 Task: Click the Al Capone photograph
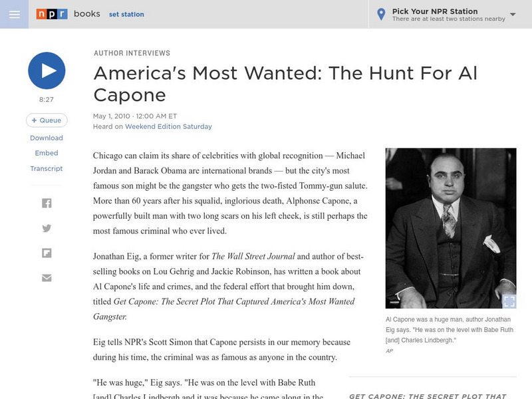(450, 226)
